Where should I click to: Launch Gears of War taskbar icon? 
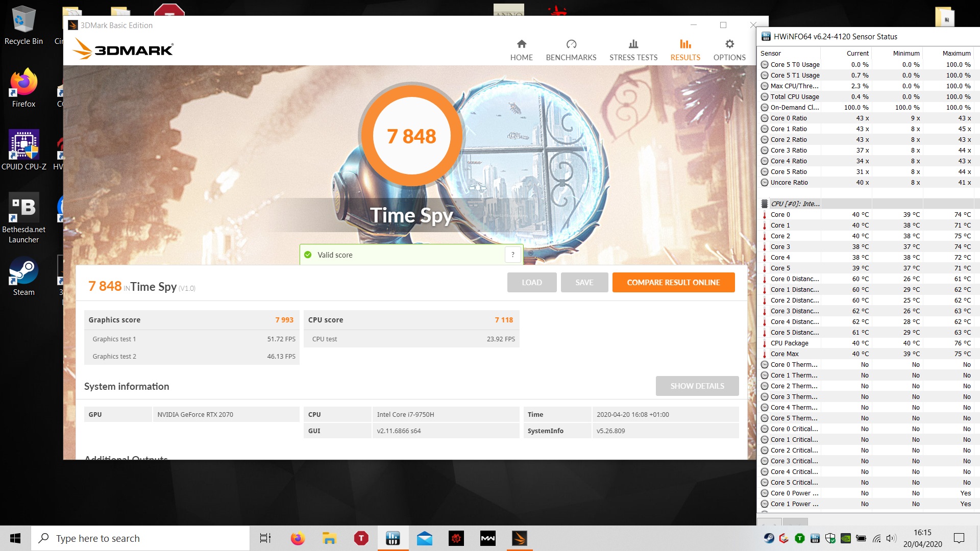point(456,538)
